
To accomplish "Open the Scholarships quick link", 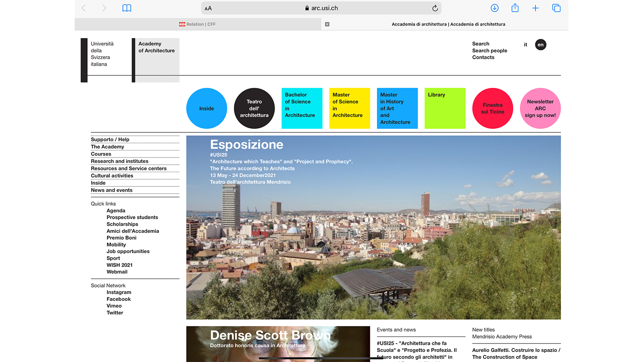I will [122, 224].
